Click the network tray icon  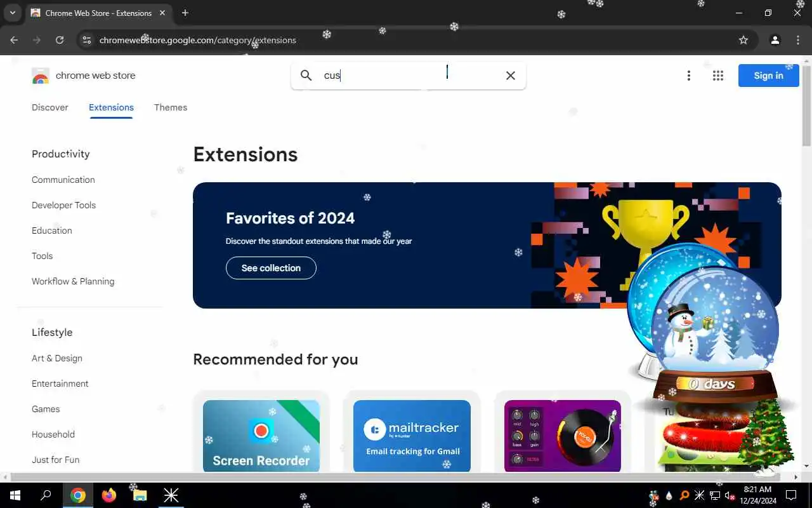715,495
